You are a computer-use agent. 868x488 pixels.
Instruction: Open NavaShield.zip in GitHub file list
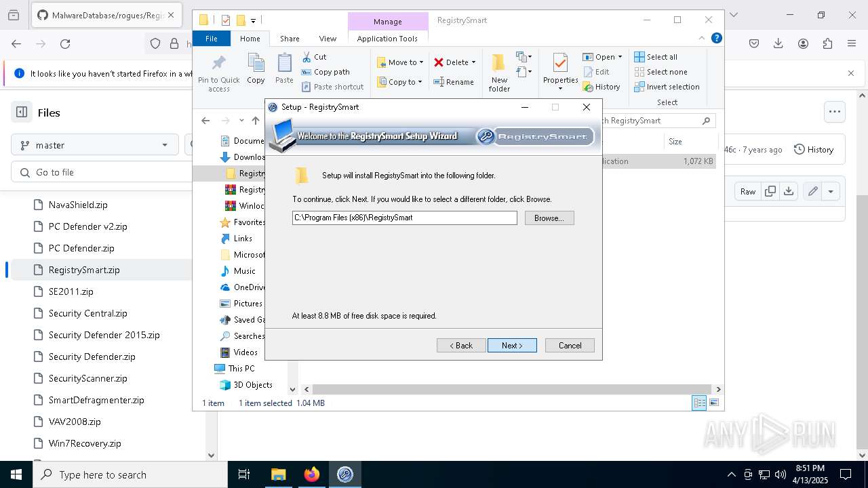[x=78, y=205]
